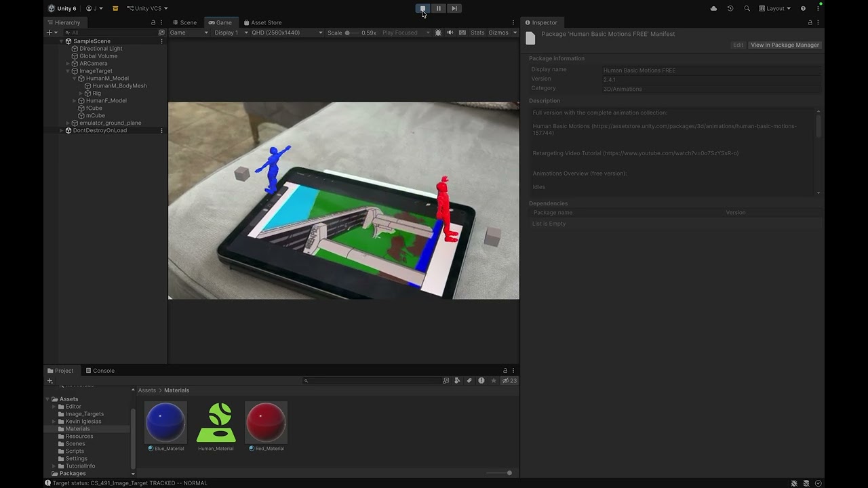
Task: Pause the running game
Action: [x=438, y=8]
